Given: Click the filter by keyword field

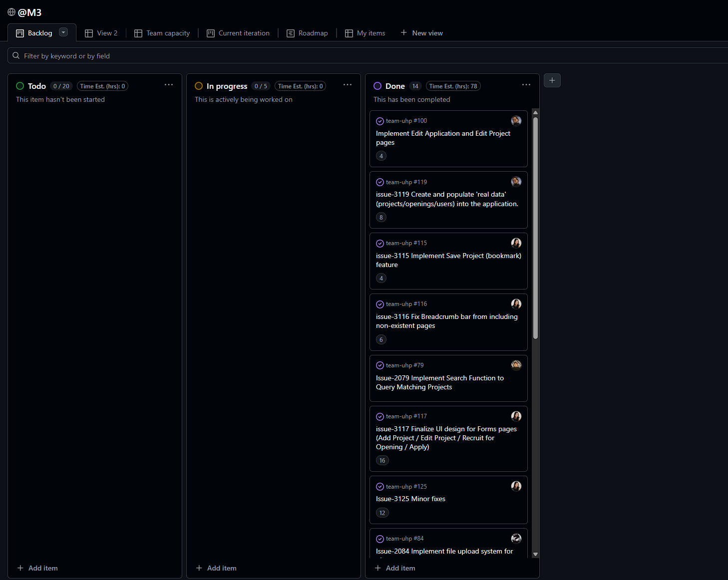Looking at the screenshot, I should [350, 56].
